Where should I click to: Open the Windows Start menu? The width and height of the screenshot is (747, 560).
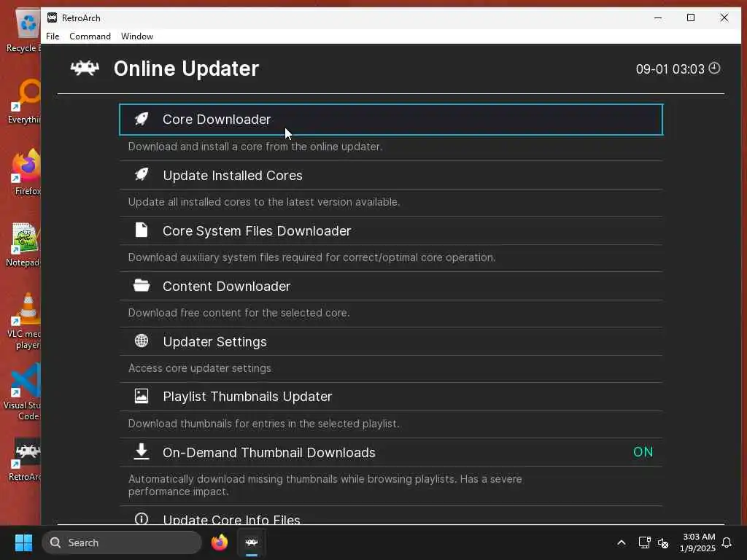pyautogui.click(x=23, y=542)
